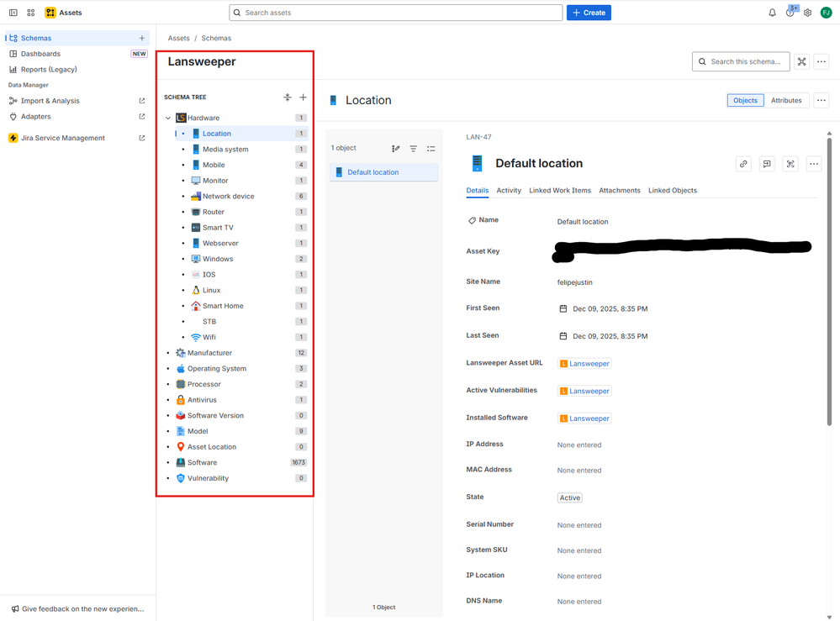Open the Active Vulnerabilities Lansweeper link
The image size is (840, 621).
coord(584,391)
